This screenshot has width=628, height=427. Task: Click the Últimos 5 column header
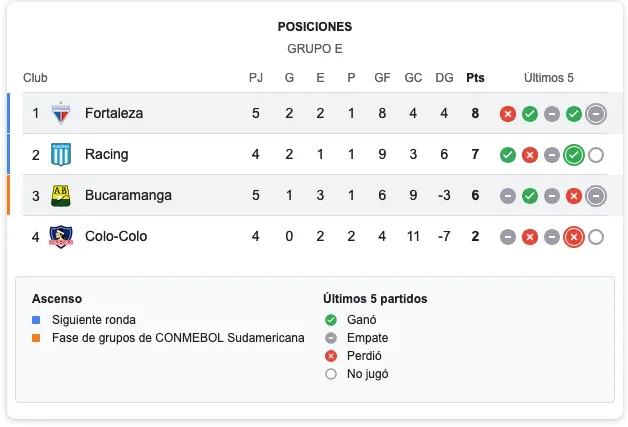point(549,78)
